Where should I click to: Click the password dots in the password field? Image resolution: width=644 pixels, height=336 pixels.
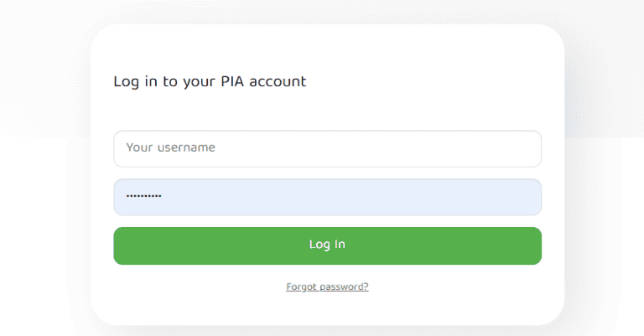coord(143,197)
